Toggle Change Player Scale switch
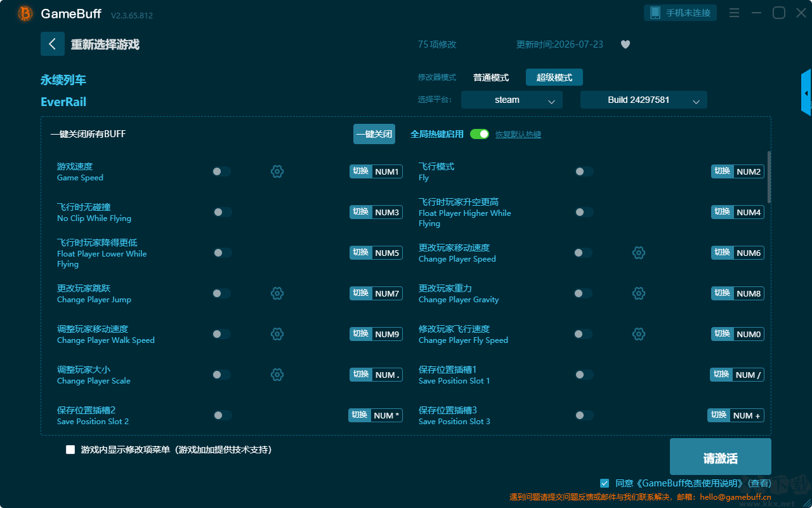The height and width of the screenshot is (508, 812). tap(221, 375)
